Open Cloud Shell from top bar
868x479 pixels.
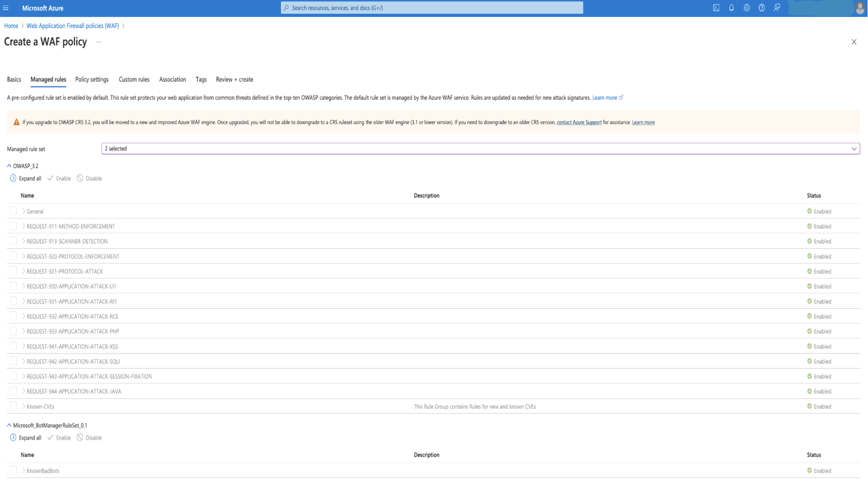[716, 8]
